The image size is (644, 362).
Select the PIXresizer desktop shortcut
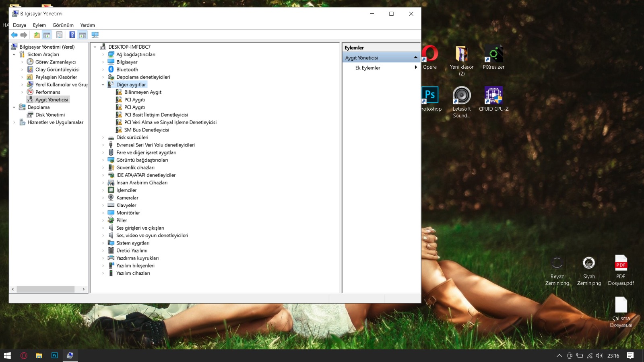(x=493, y=58)
